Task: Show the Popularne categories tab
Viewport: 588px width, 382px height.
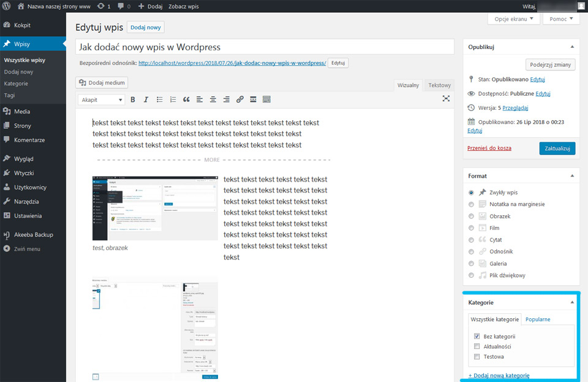Action: [x=538, y=319]
